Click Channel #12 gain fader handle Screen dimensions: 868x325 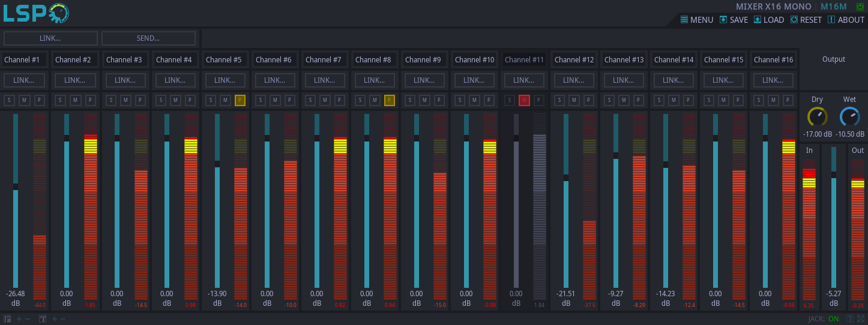click(566, 177)
